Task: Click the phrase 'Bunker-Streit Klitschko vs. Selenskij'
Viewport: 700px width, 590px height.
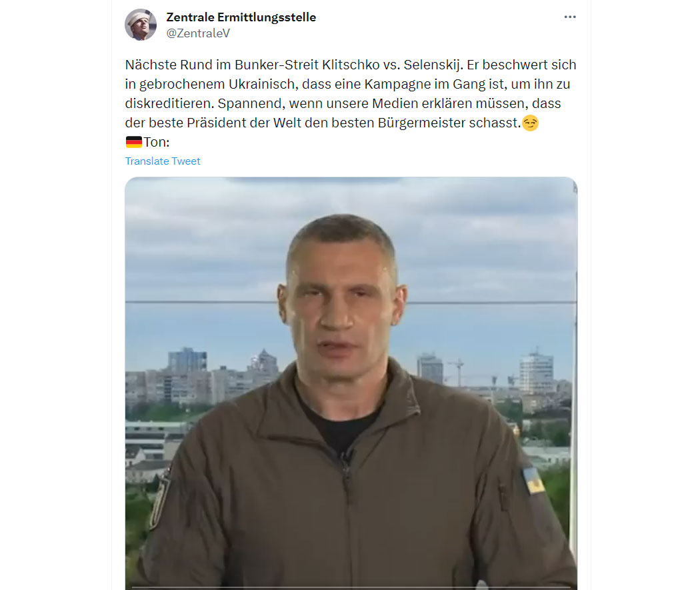Action: tap(349, 65)
